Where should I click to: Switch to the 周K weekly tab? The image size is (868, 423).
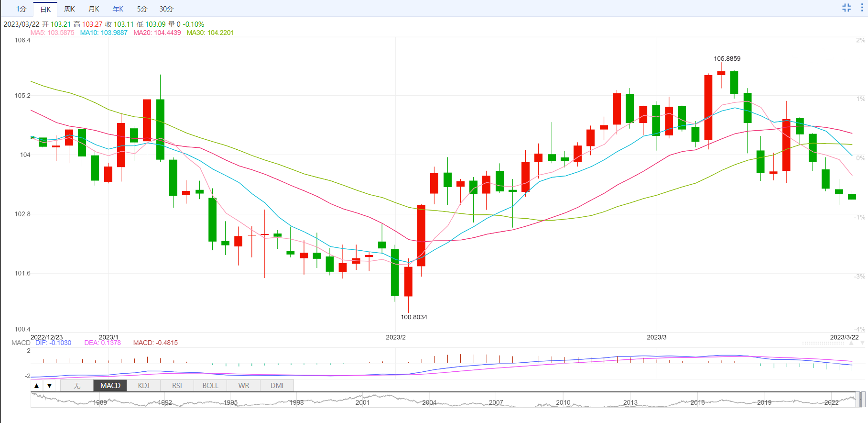point(70,9)
